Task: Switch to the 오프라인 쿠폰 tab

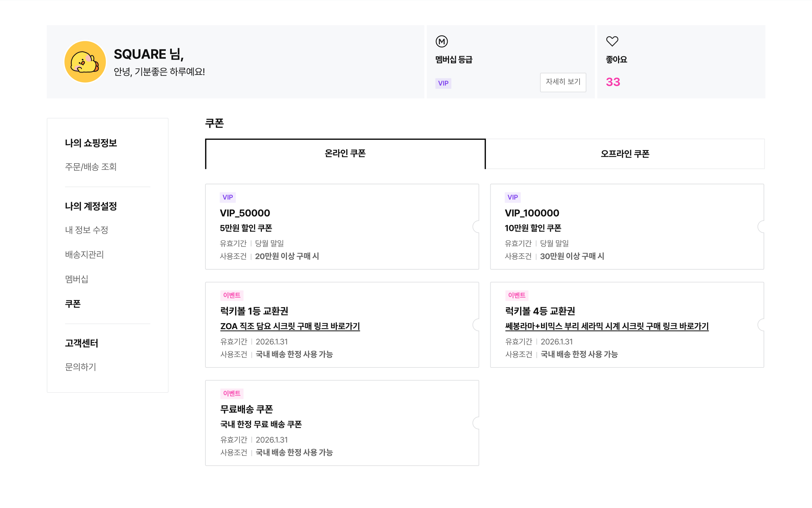Action: pos(625,154)
